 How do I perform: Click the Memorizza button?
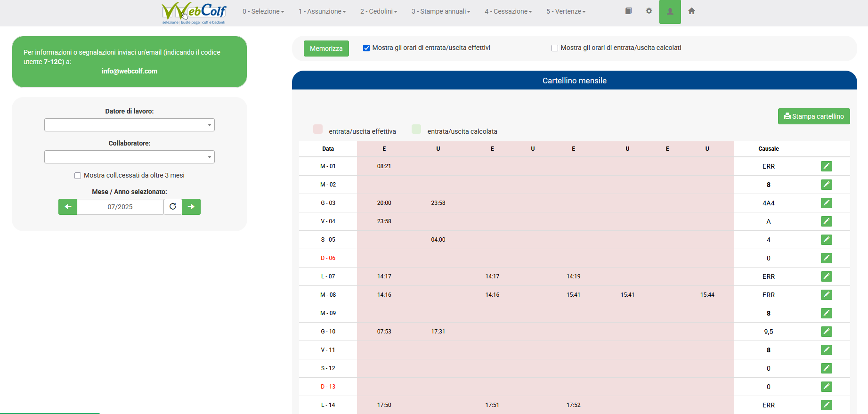pos(326,49)
